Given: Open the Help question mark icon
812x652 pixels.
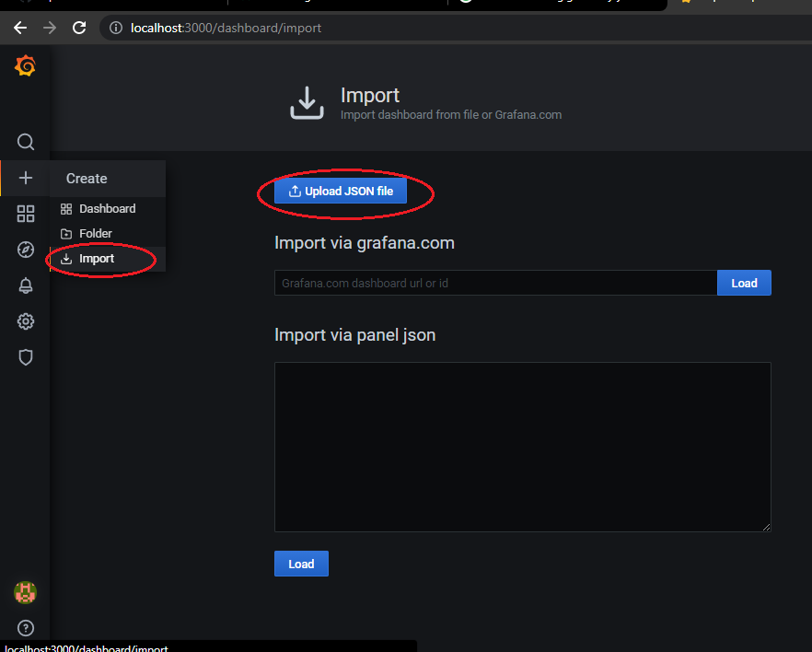Looking at the screenshot, I should [x=25, y=627].
